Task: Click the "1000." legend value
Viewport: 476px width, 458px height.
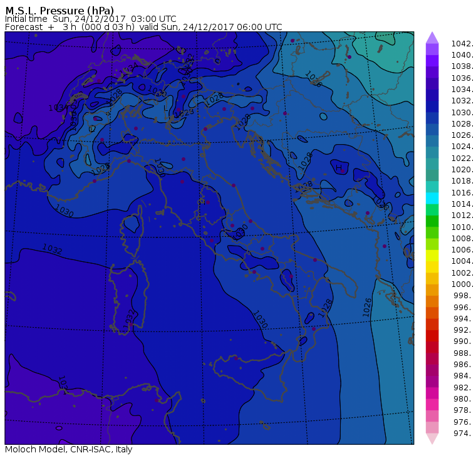Action: (462, 284)
